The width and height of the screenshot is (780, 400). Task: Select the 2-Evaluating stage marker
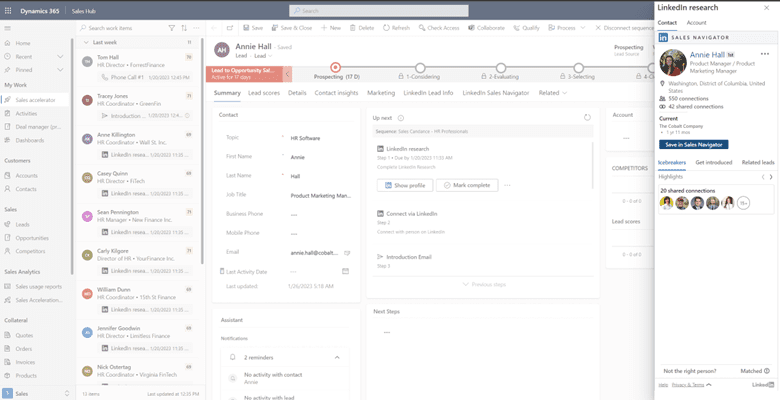[501, 67]
